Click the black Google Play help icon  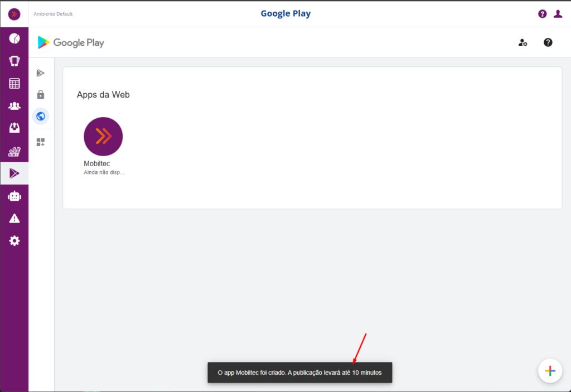pyautogui.click(x=548, y=42)
